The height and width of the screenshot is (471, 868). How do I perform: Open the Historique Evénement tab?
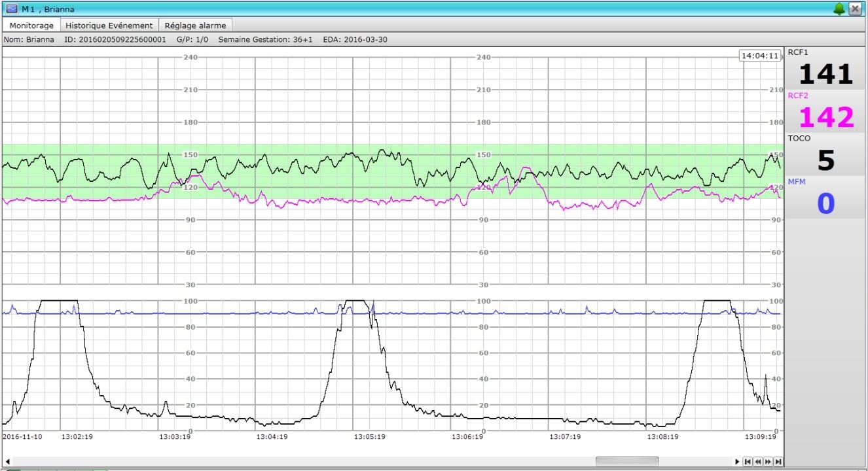click(109, 26)
